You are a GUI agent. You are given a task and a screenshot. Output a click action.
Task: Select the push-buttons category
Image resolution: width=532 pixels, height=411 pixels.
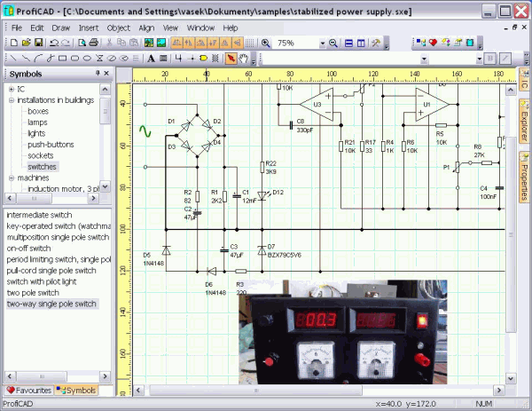pyautogui.click(x=51, y=145)
